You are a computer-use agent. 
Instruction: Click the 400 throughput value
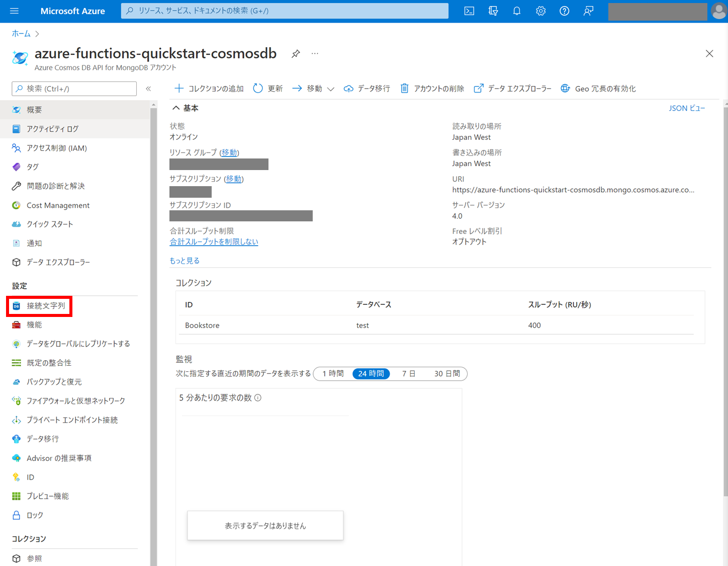coord(534,326)
